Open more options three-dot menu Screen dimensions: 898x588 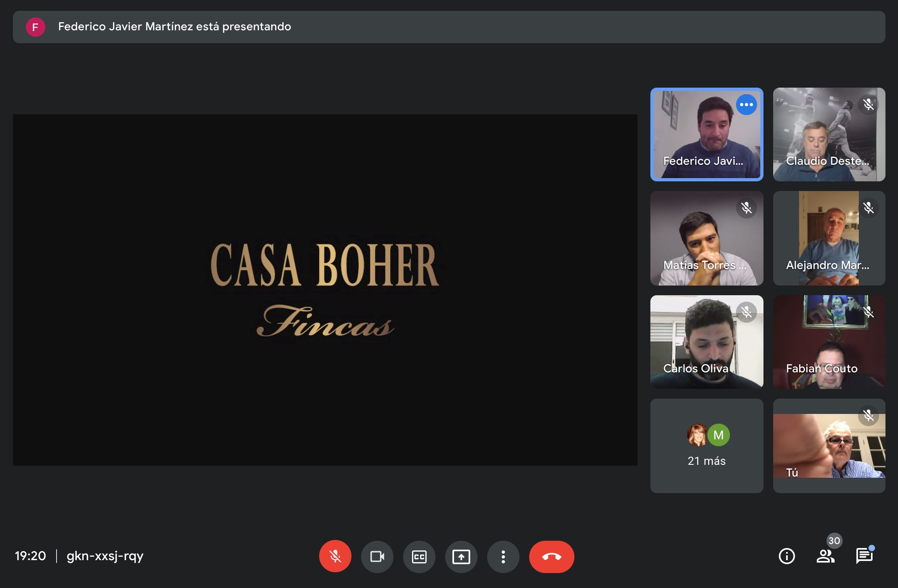503,556
